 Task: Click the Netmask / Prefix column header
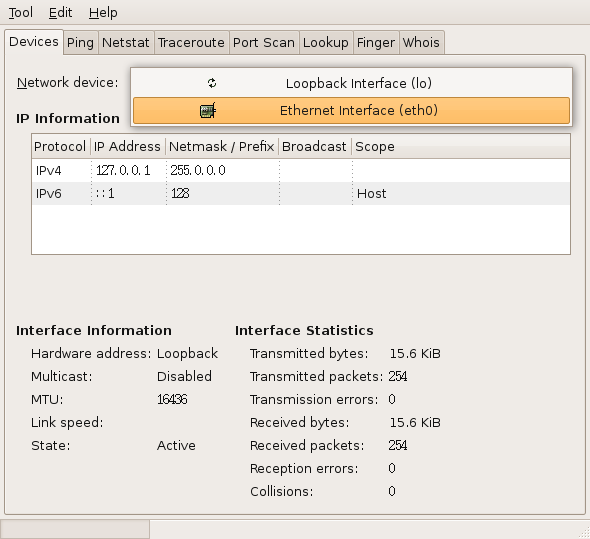[x=222, y=146]
